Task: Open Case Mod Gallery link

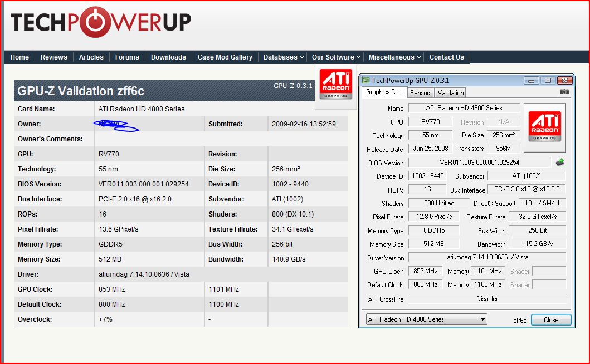Action: point(225,57)
